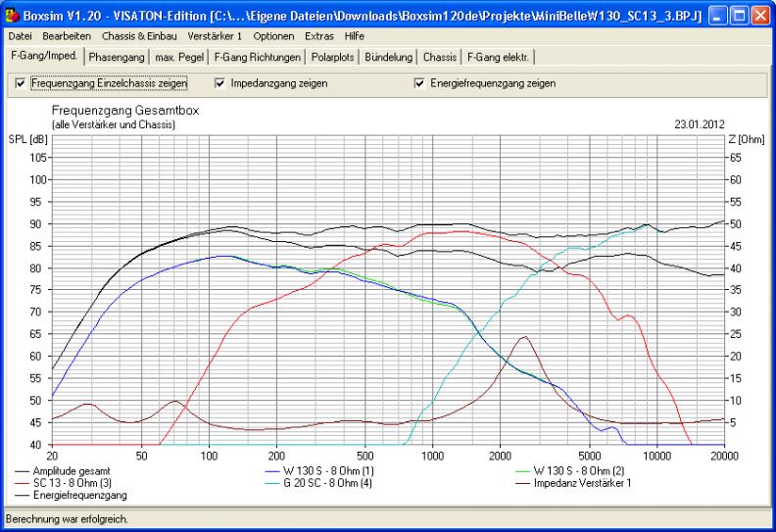Click the SC 13 - 8 Ohm (3) legend entry
Image resolution: width=776 pixels, height=532 pixels.
(x=64, y=483)
